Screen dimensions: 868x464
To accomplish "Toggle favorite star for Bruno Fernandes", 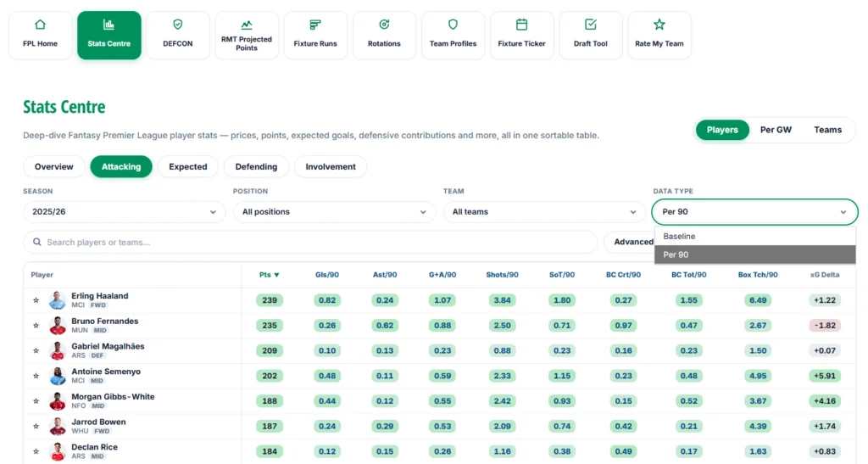I will click(36, 326).
